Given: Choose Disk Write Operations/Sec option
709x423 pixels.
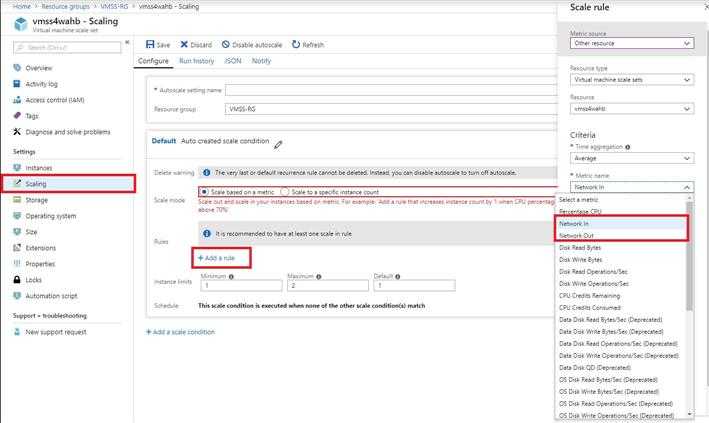Looking at the screenshot, I should click(x=621, y=284).
